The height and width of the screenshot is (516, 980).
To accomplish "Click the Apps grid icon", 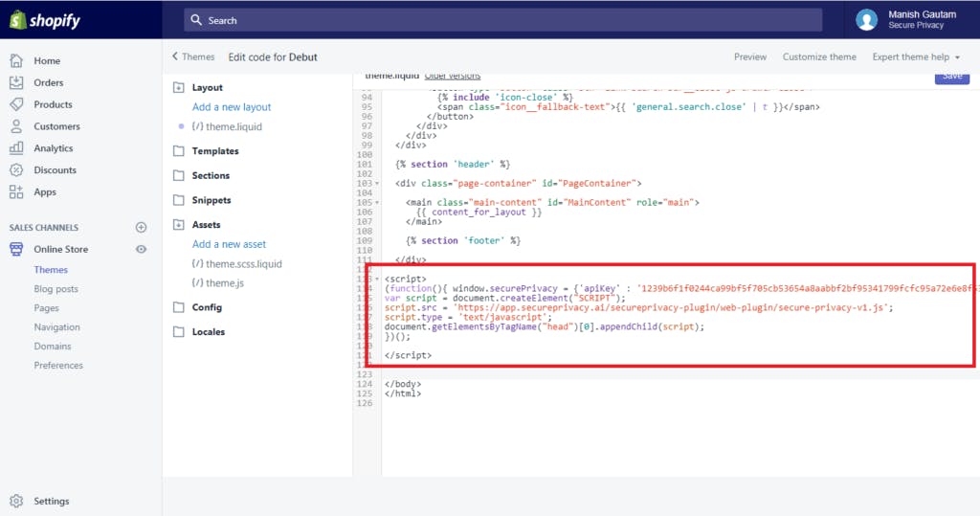I will pos(16,192).
